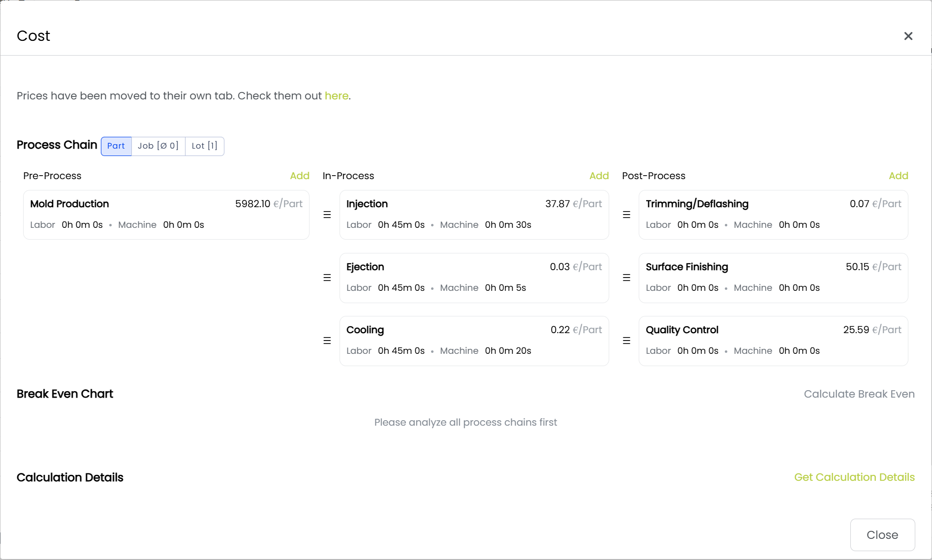The image size is (932, 560).
Task: Open the Mold Production process card
Action: point(166,215)
